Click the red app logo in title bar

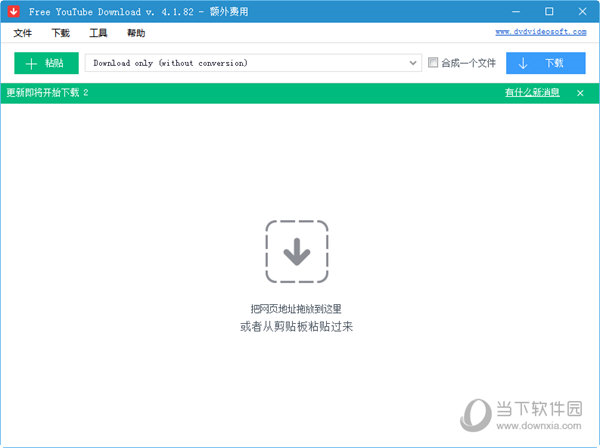(13, 11)
